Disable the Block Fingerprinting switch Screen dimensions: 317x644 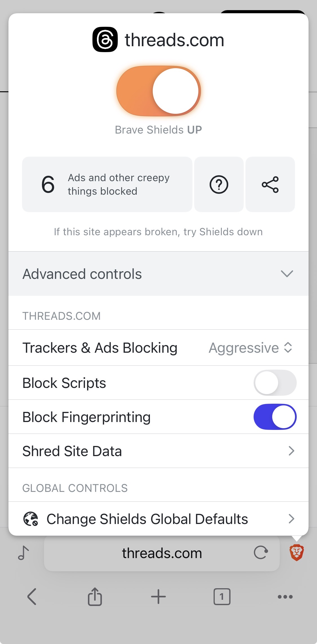point(275,417)
